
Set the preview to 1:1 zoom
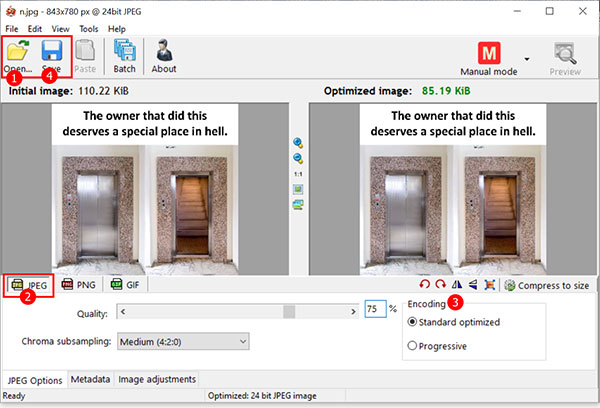[x=298, y=173]
